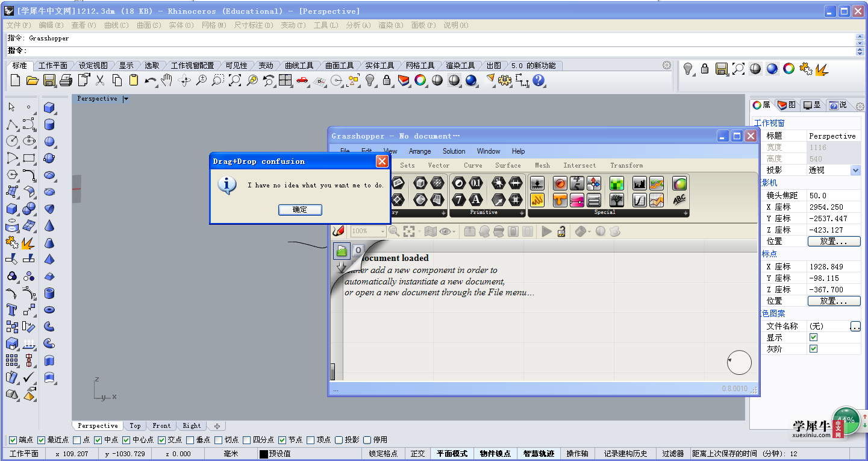Image resolution: width=868 pixels, height=461 pixels.
Task: Select the Circle tool in the left sidebar
Action: pos(12,141)
